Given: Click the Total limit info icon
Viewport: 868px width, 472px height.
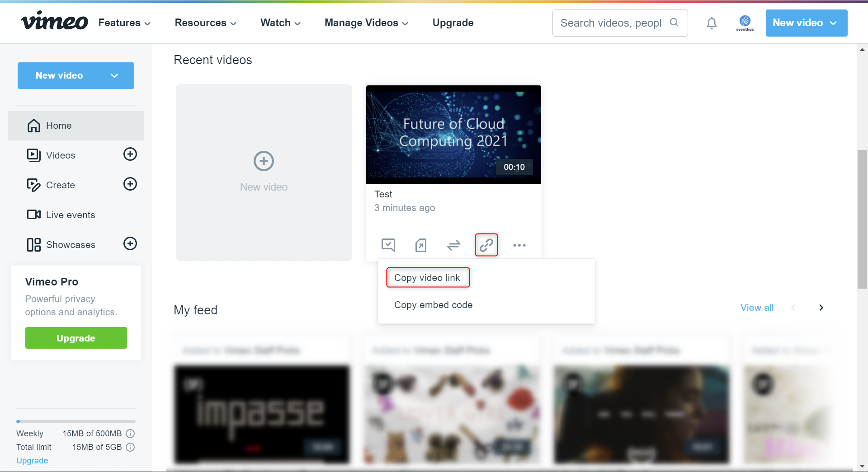Looking at the screenshot, I should point(130,447).
